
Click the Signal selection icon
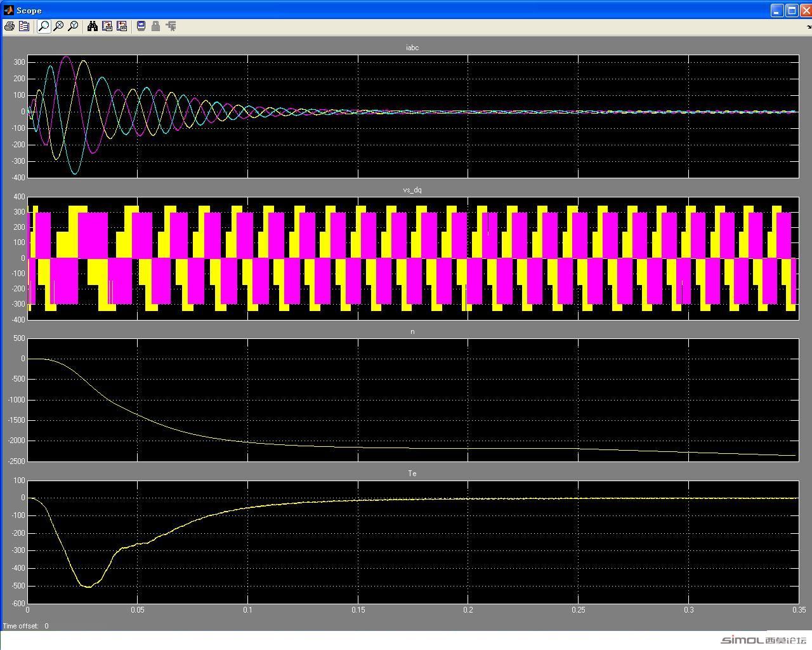171,26
